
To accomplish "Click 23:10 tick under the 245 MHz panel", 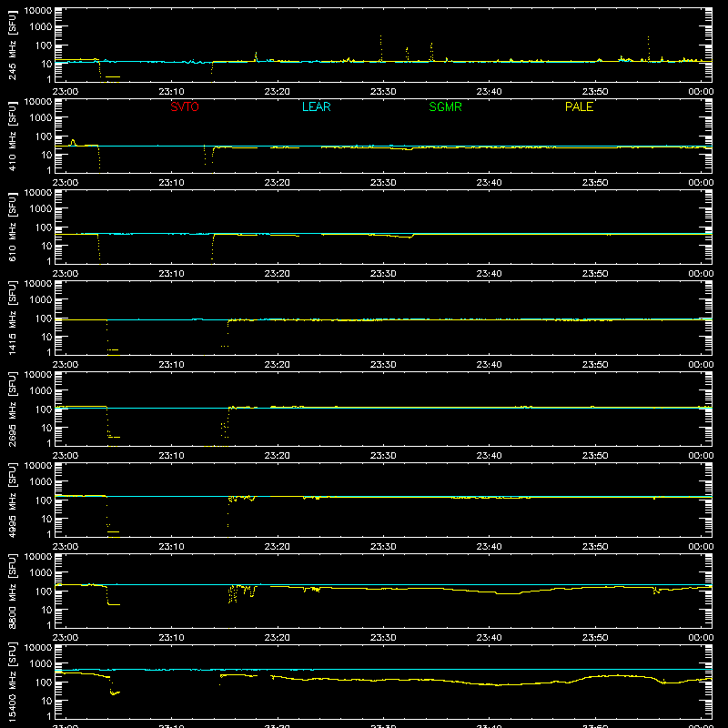I will point(171,92).
